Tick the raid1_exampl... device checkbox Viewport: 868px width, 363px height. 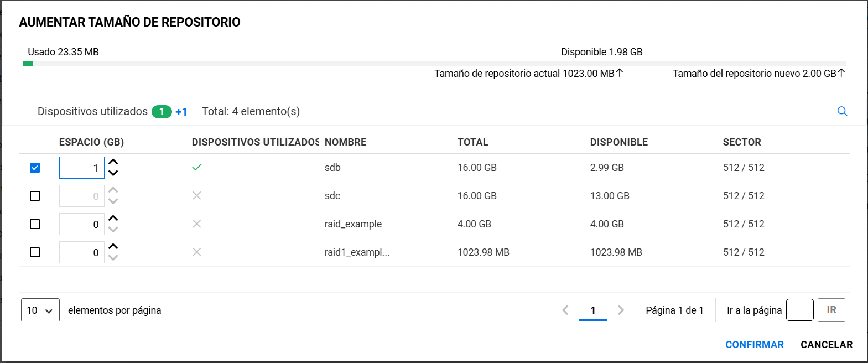(35, 252)
